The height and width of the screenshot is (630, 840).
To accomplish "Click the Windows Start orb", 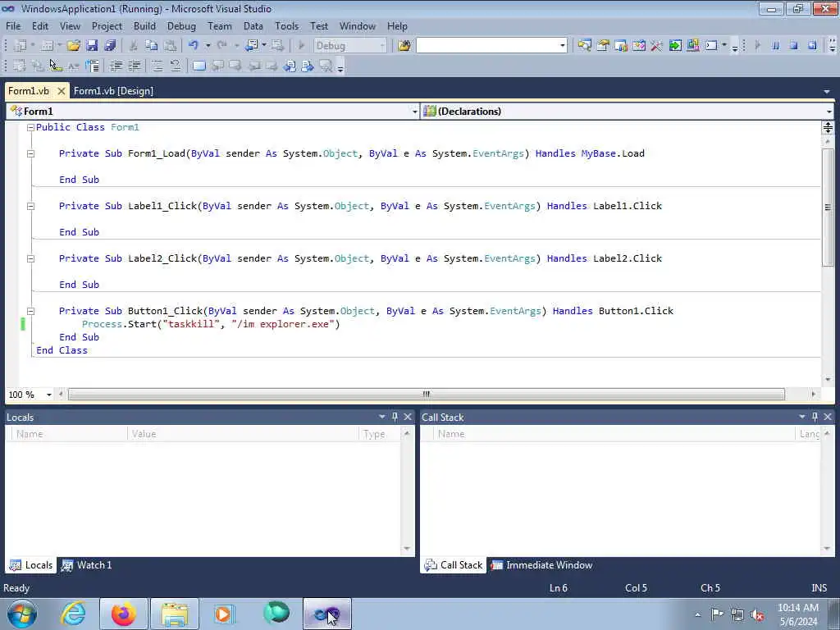I will click(x=22, y=614).
